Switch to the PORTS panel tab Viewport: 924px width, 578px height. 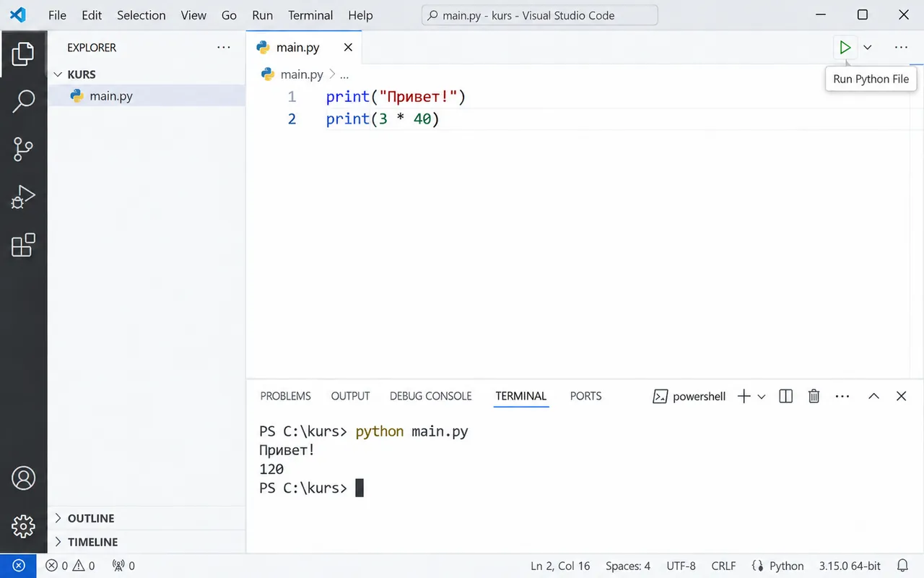[x=585, y=396]
